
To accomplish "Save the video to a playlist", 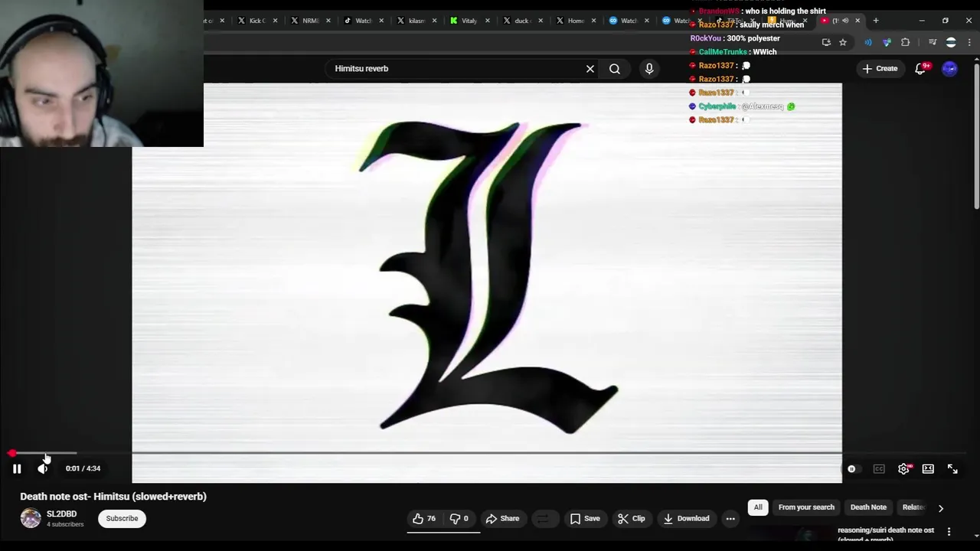I will [585, 519].
